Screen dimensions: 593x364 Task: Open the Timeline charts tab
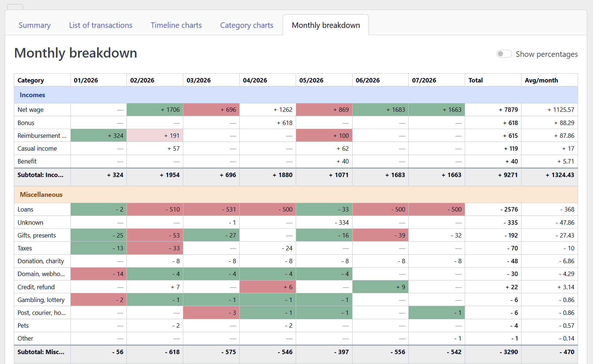click(x=176, y=25)
